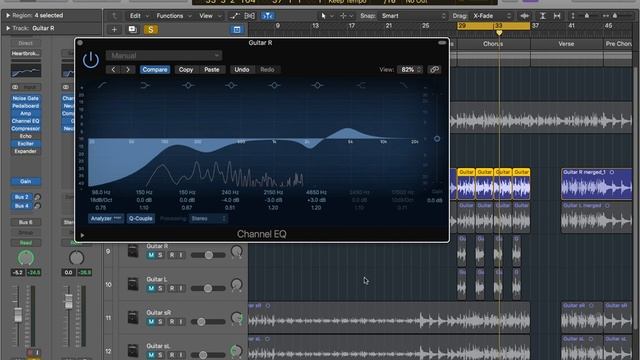Click the Guitar L track icon

pos(133,284)
